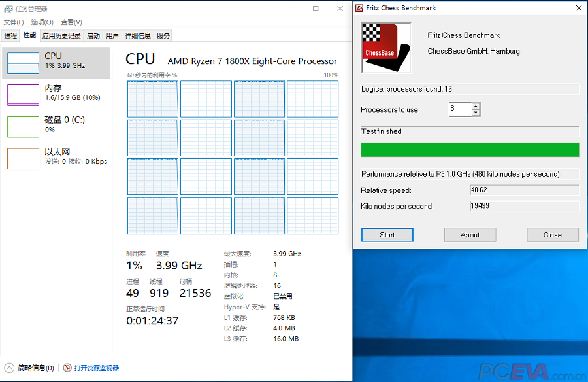This screenshot has height=382, width=588.
Task: Click the Fritz Chess Benchmark title icon
Action: [x=359, y=8]
